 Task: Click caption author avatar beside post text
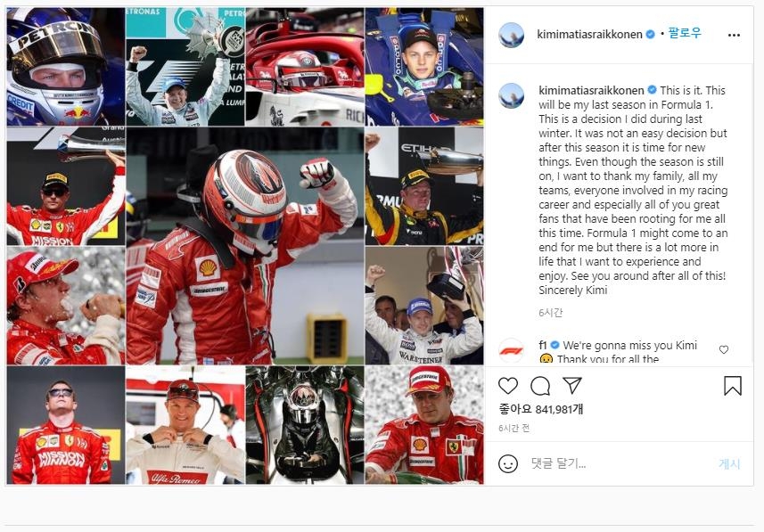(511, 95)
